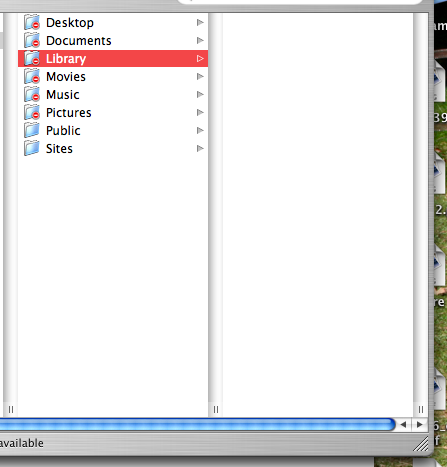Click the "available" status bar text
The height and width of the screenshot is (467, 447).
click(x=22, y=443)
